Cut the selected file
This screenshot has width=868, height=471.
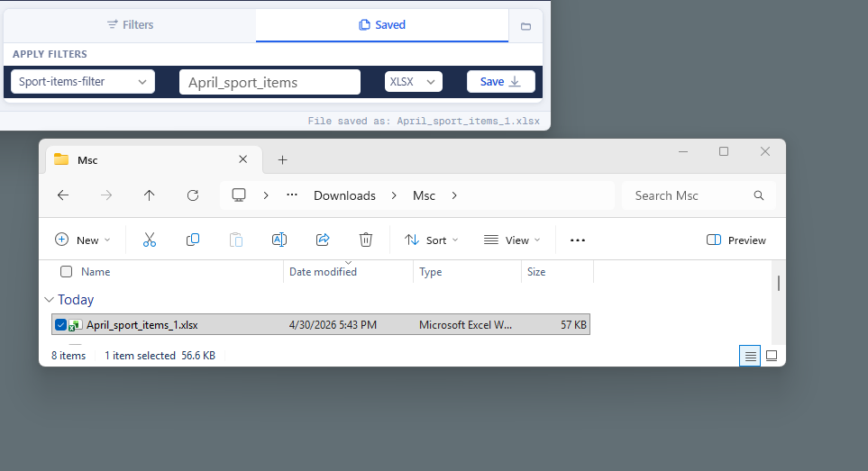[x=150, y=240]
